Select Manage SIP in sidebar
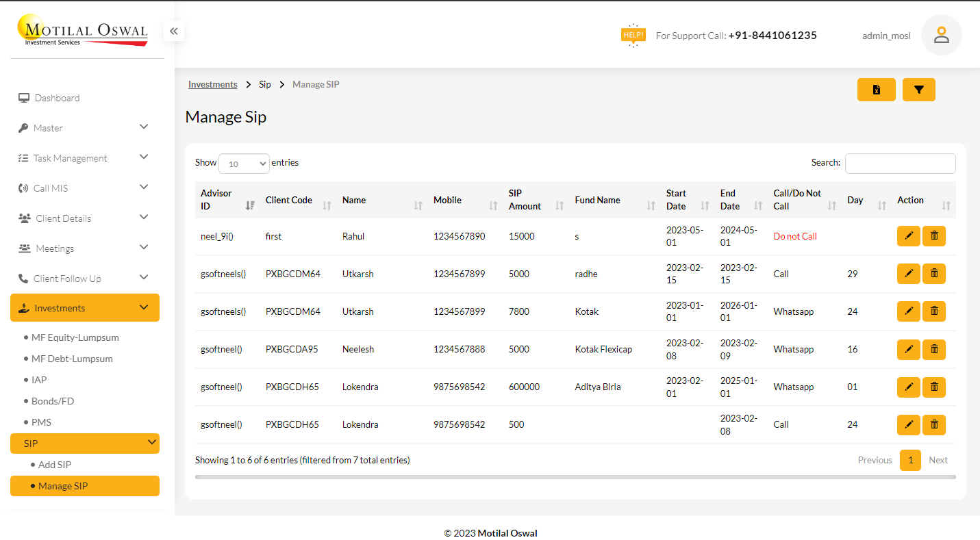The image size is (980, 540). point(85,486)
